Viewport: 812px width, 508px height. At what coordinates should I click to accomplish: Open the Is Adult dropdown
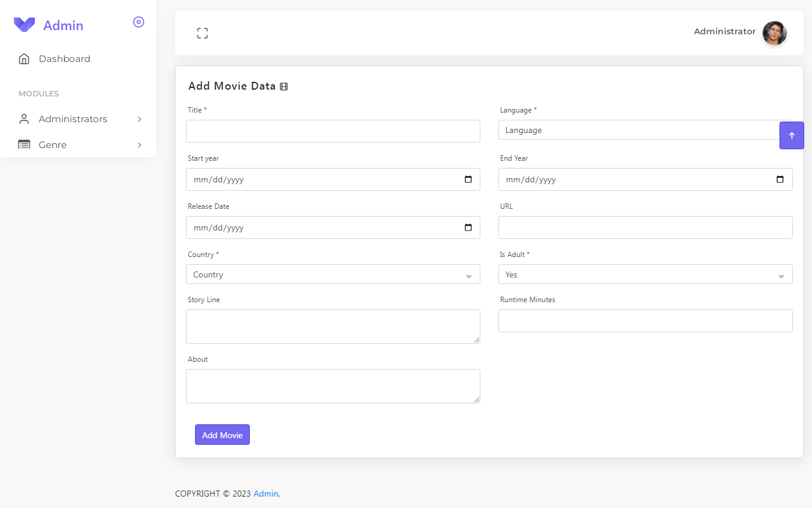click(x=645, y=274)
